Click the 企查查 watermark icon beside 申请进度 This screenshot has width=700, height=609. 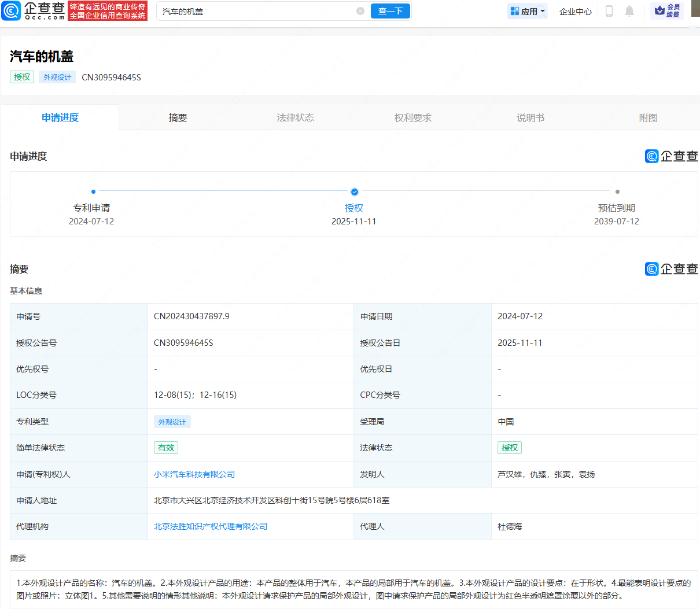pyautogui.click(x=651, y=156)
